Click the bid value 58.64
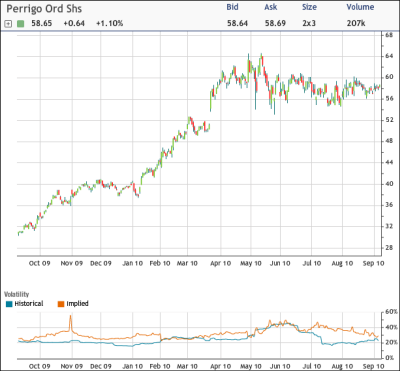Screen dimensions: 400x371 [x=237, y=23]
